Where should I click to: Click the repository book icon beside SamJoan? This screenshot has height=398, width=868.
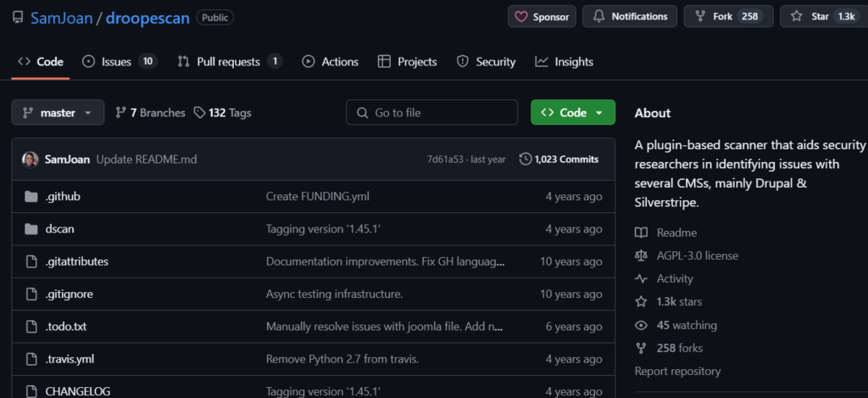tap(18, 18)
